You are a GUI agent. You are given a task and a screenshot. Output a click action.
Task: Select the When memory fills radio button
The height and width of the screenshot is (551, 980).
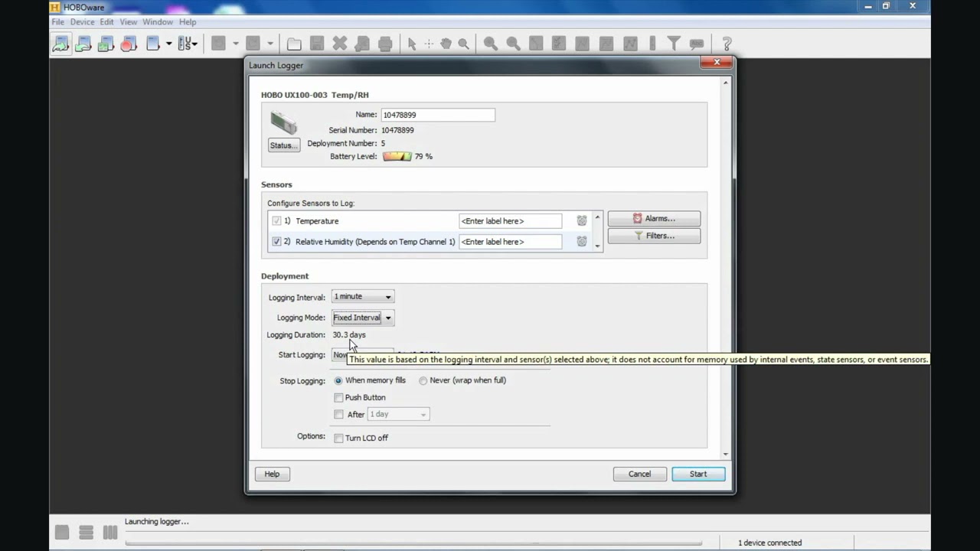338,380
